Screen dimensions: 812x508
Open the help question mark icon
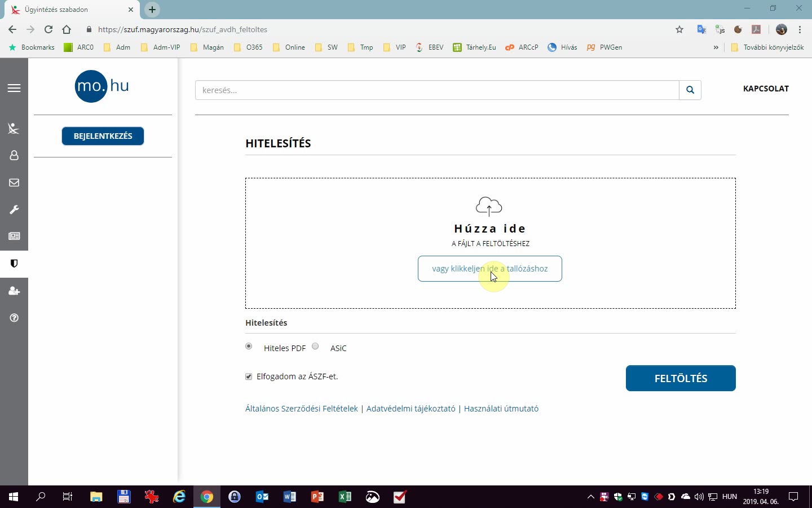(x=14, y=318)
